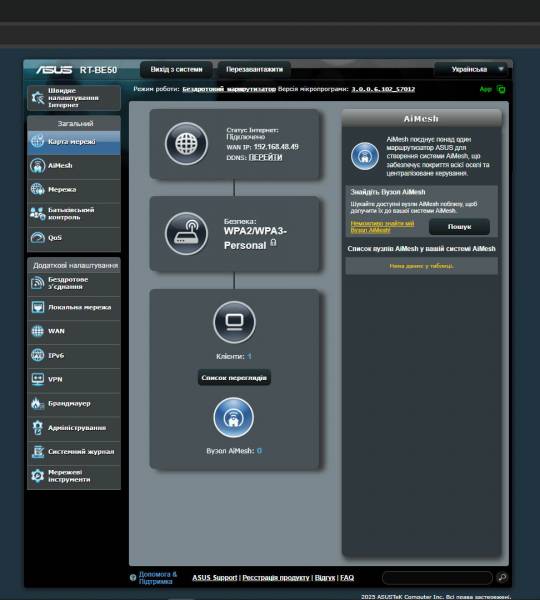Click the AiMesh node icon in network map
Screen dimensions: 540x600
point(233,417)
